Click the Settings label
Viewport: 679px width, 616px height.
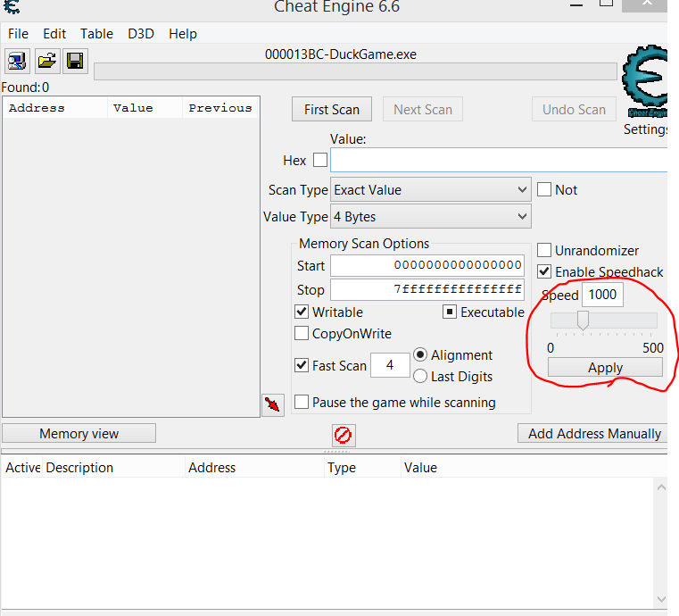coord(645,129)
